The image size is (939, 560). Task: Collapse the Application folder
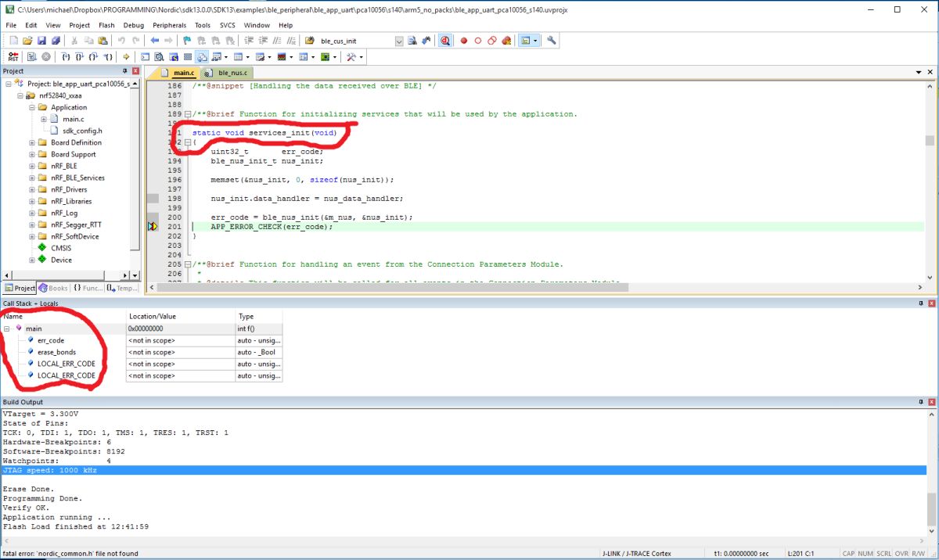(32, 107)
